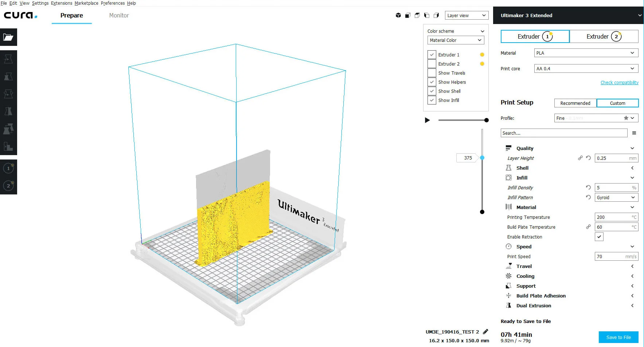The image size is (644, 347).
Task: Check the Extruder 2 layer visibility checkbox
Action: pos(432,64)
